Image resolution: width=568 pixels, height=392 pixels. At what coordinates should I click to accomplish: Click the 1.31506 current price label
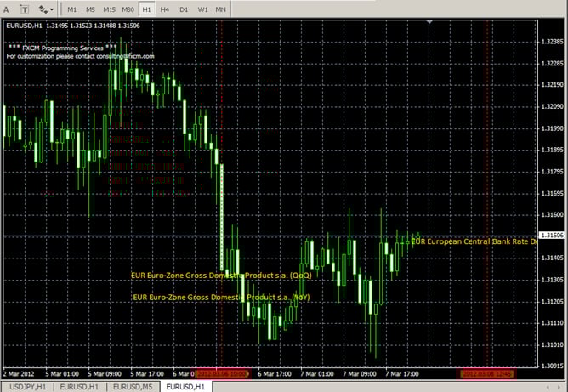click(x=553, y=236)
